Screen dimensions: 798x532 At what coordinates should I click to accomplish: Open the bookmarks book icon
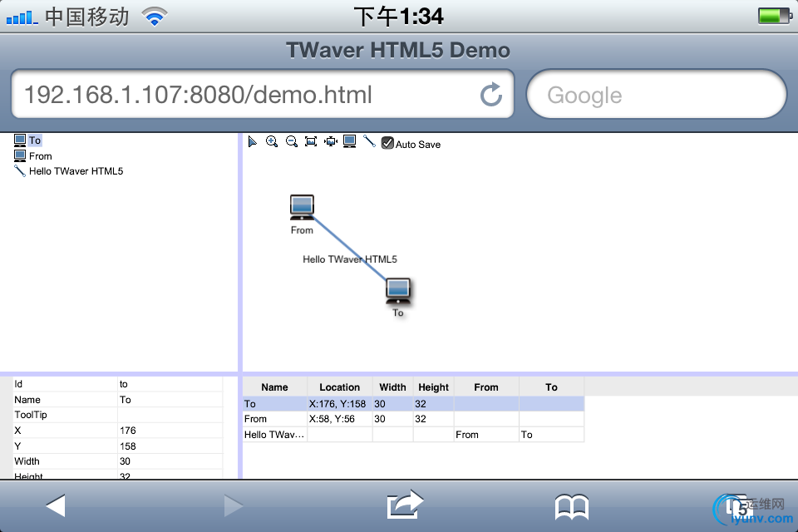tap(572, 507)
